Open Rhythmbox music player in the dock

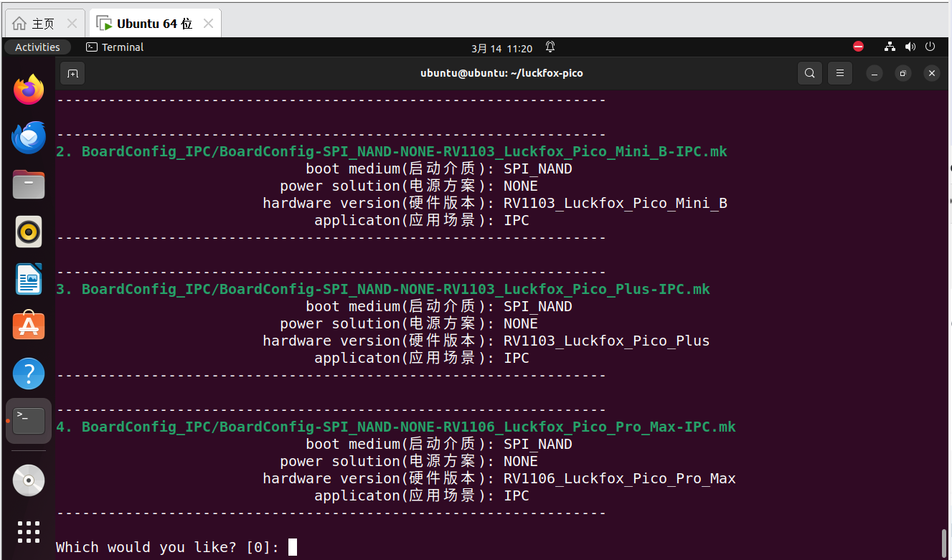(x=29, y=232)
